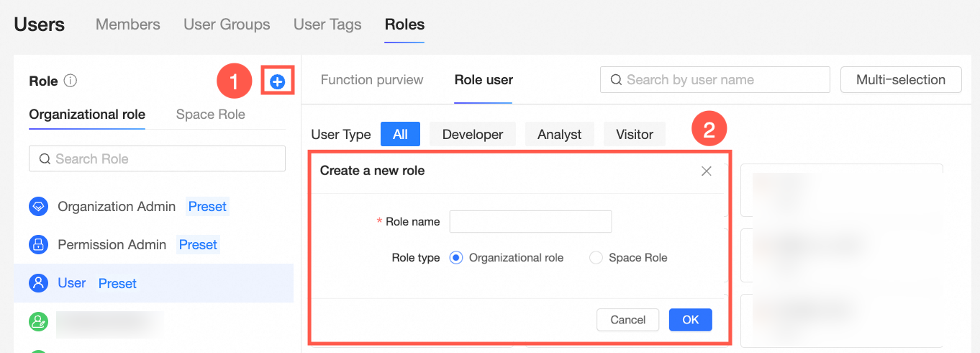
Task: Click the search icon in Search Role
Action: [45, 159]
